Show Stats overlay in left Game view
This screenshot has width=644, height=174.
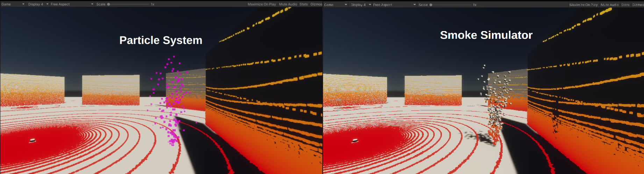tap(303, 4)
